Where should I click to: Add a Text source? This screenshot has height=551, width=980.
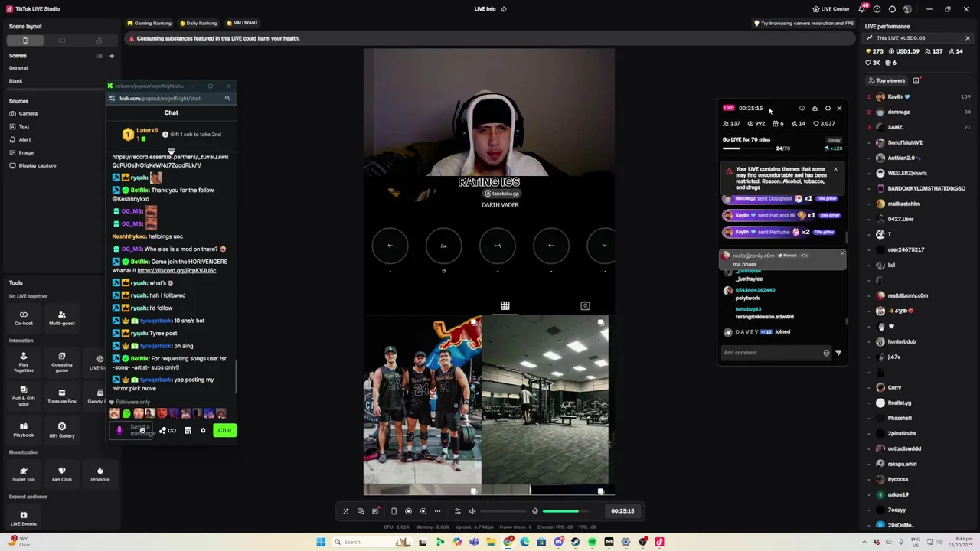[x=19, y=126]
